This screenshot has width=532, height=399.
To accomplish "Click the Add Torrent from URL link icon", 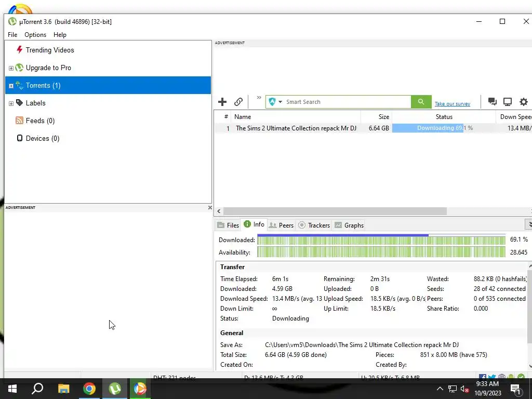I will (238, 102).
